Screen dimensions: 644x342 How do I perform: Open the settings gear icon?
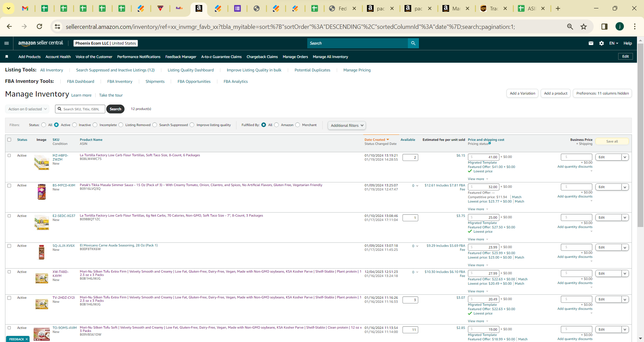click(x=601, y=43)
